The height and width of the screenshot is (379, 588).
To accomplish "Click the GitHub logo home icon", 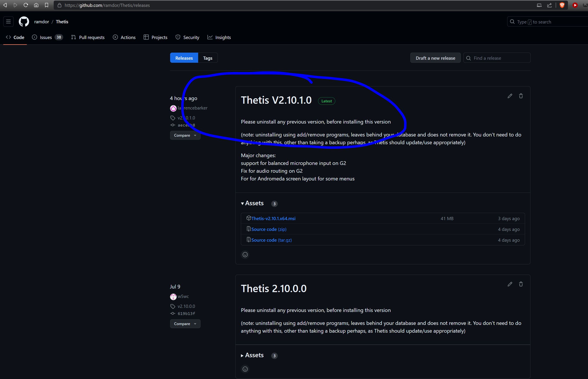I will 24,22.
